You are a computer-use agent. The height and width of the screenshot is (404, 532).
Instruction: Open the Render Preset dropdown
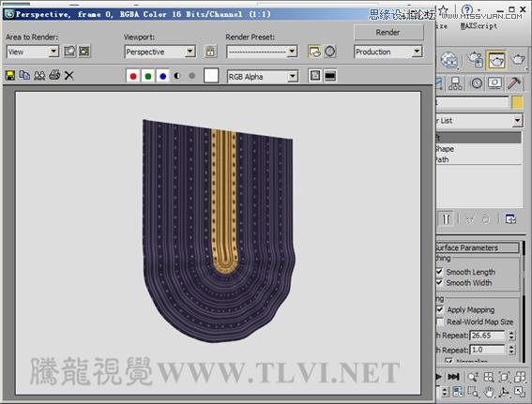262,52
